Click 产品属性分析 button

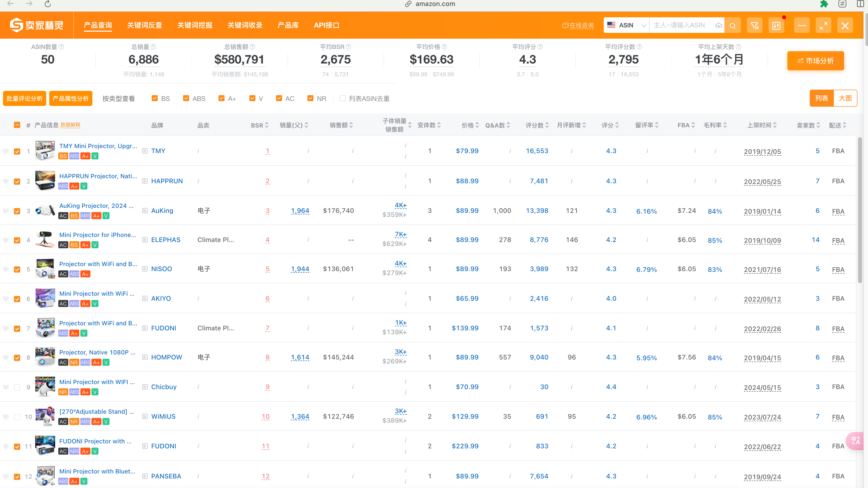coord(71,98)
